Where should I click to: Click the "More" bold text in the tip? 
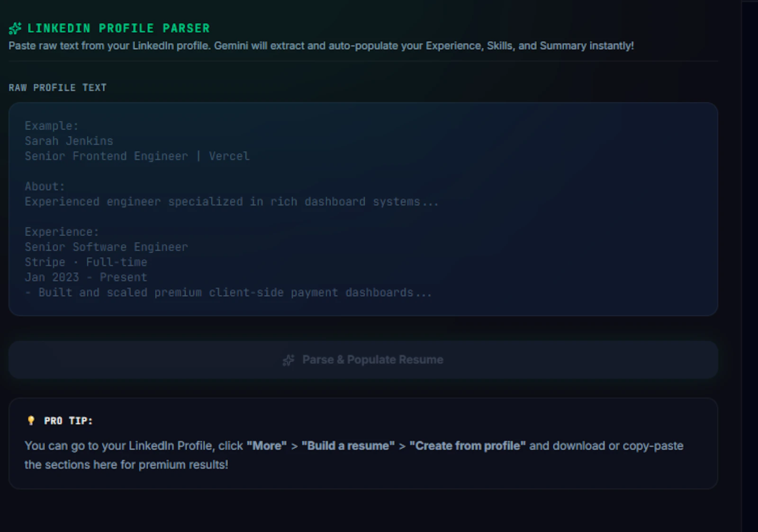click(x=267, y=446)
